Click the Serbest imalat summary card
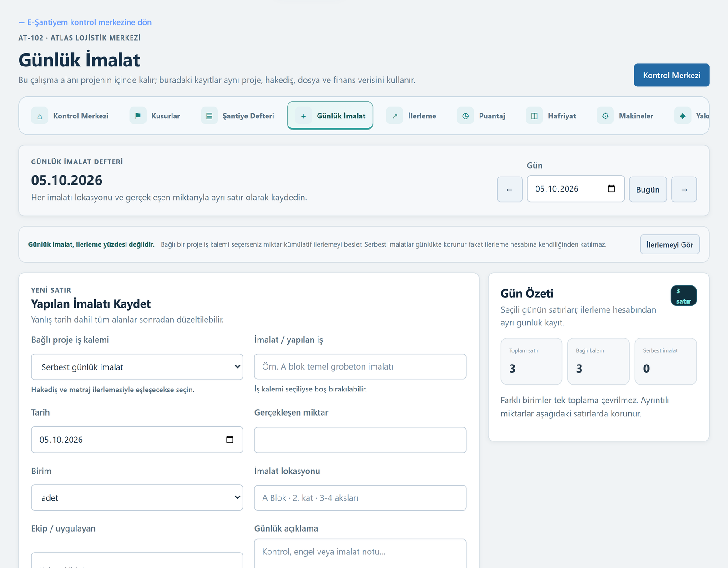The height and width of the screenshot is (568, 728). [x=666, y=361]
